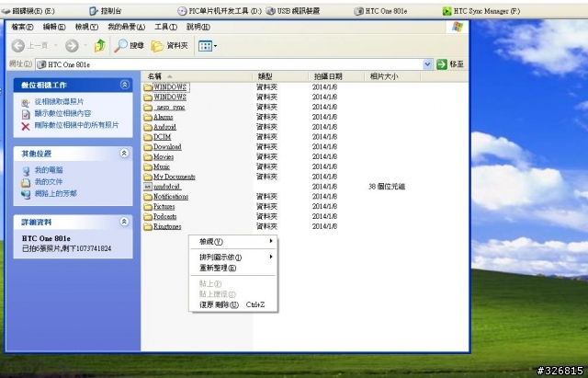The height and width of the screenshot is (378, 588).
Task: Open the 檢視(V) menu in menu bar
Action: [x=86, y=27]
